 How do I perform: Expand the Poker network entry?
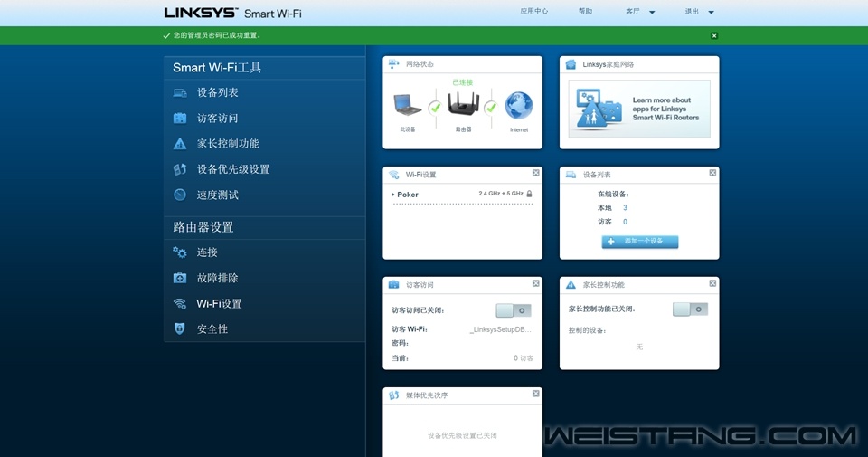click(393, 195)
